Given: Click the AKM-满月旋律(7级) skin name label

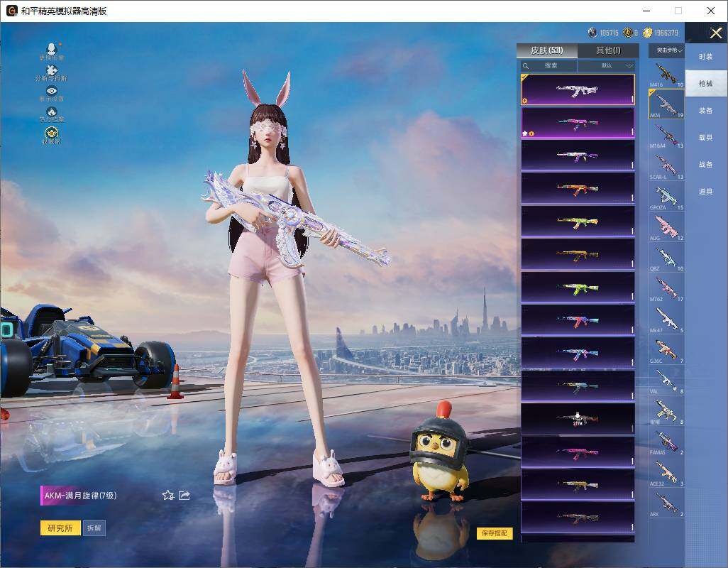Looking at the screenshot, I should (x=80, y=496).
